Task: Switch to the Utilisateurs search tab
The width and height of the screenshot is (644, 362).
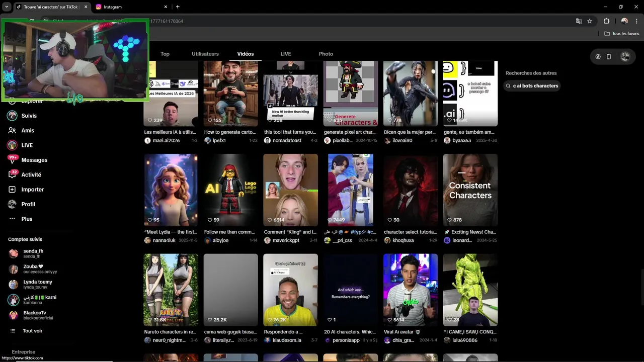Action: click(x=205, y=54)
